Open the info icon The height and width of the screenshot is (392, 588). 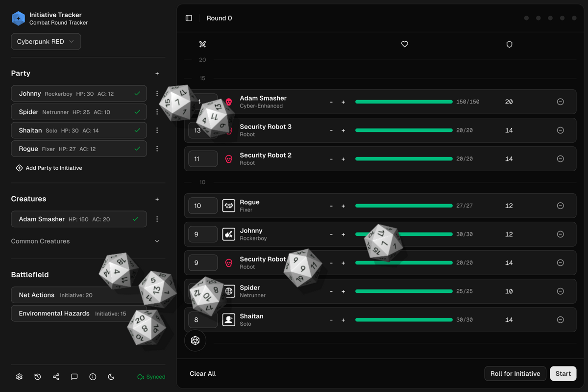click(x=93, y=377)
